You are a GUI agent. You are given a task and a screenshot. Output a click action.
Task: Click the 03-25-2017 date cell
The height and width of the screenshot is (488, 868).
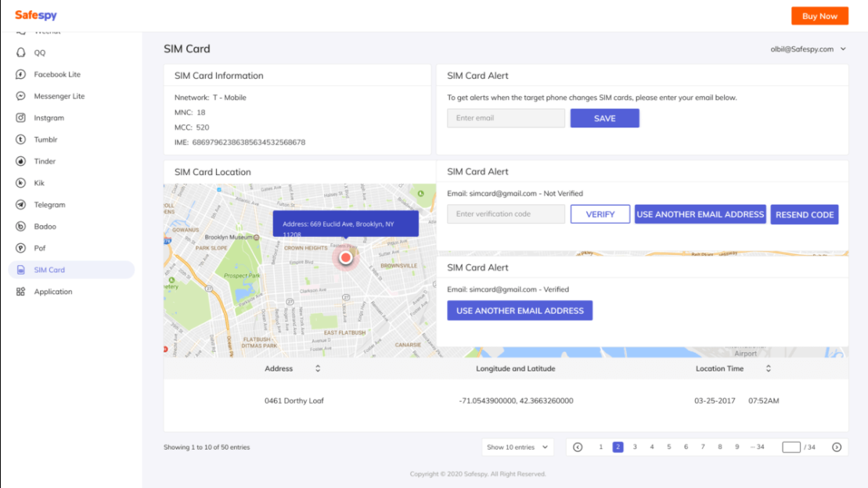tap(715, 400)
